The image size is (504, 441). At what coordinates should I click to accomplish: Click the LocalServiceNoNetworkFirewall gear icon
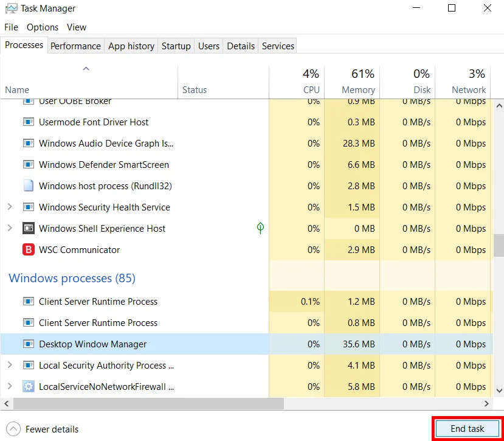pos(28,386)
